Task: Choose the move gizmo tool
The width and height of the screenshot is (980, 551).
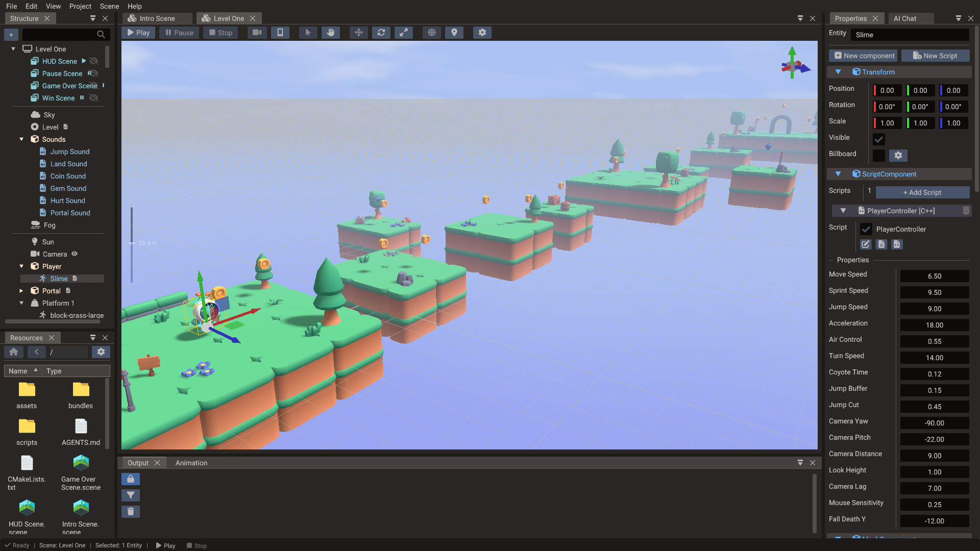Action: (x=359, y=33)
